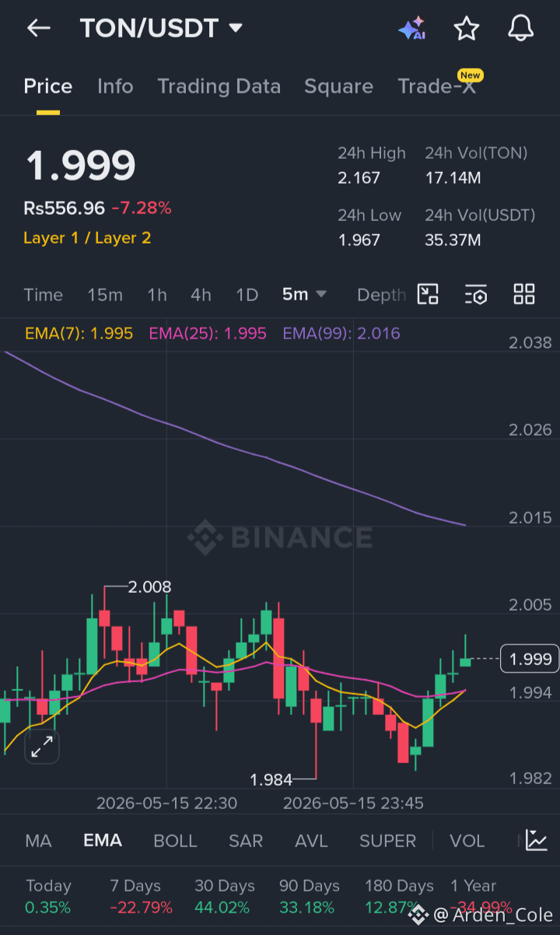The height and width of the screenshot is (935, 560).
Task: Enable the AVL indicator
Action: (311, 841)
